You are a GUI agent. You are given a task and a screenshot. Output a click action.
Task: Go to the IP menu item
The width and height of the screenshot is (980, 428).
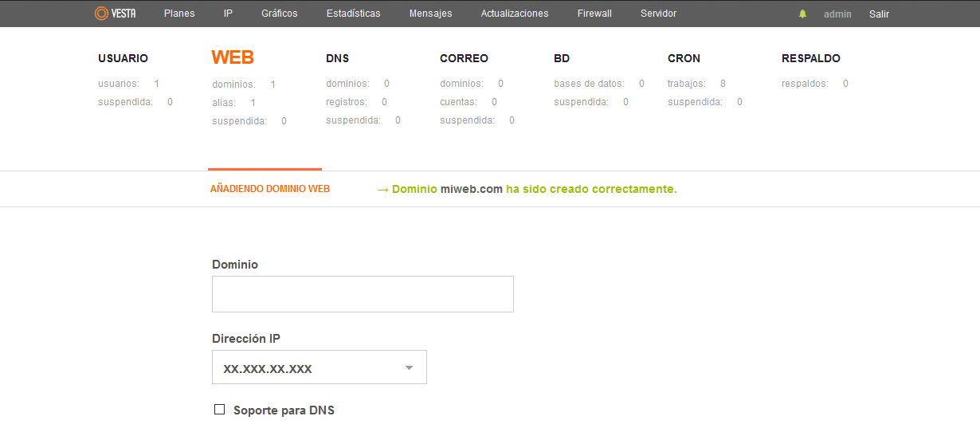pyautogui.click(x=228, y=14)
